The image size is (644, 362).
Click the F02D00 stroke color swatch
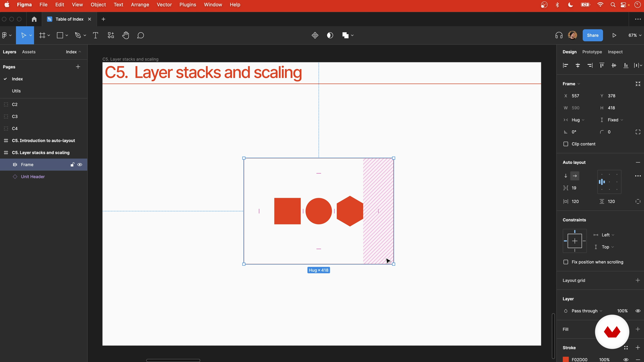566,359
